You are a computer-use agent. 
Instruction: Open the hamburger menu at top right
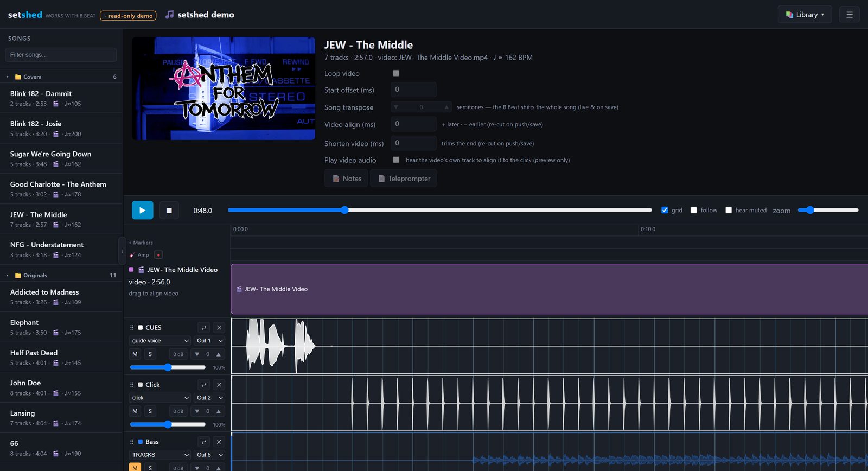850,15
